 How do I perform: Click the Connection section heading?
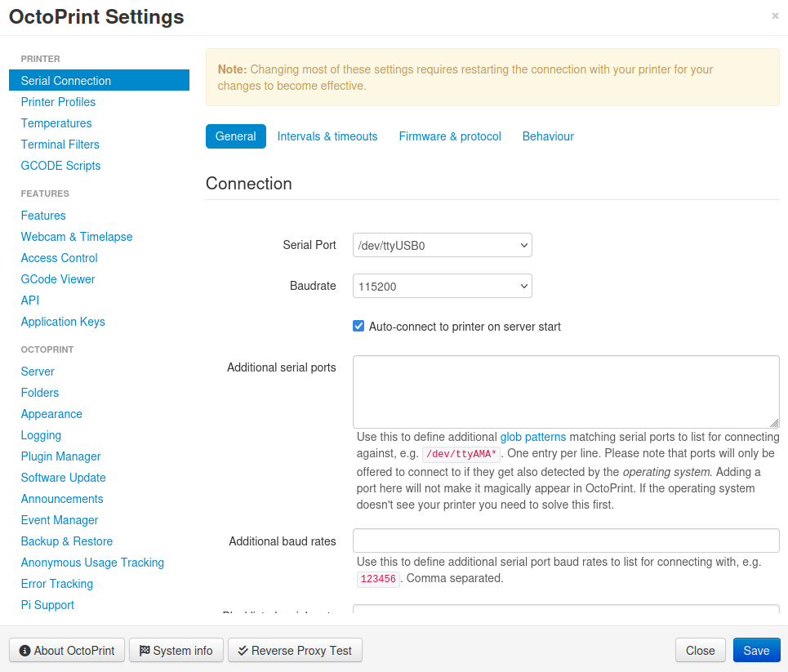pyautogui.click(x=249, y=184)
